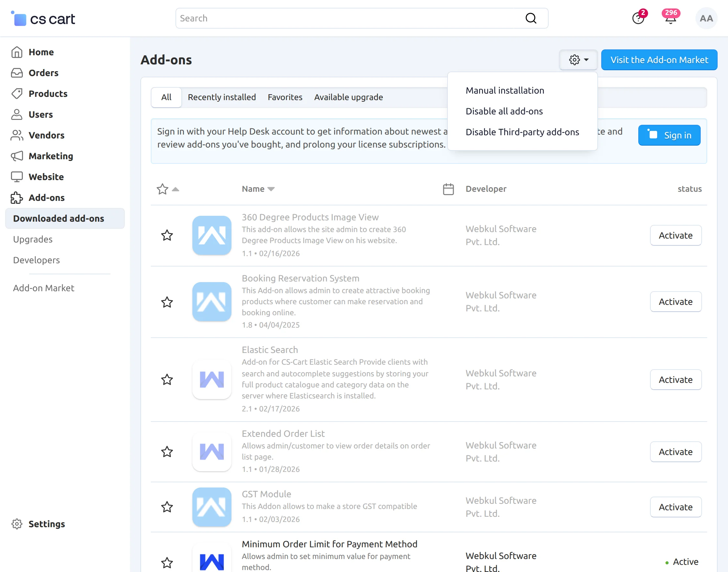Screen dimensions: 728x572
Task: Open Elastic Search add-on thumbnail
Action: 212,379
